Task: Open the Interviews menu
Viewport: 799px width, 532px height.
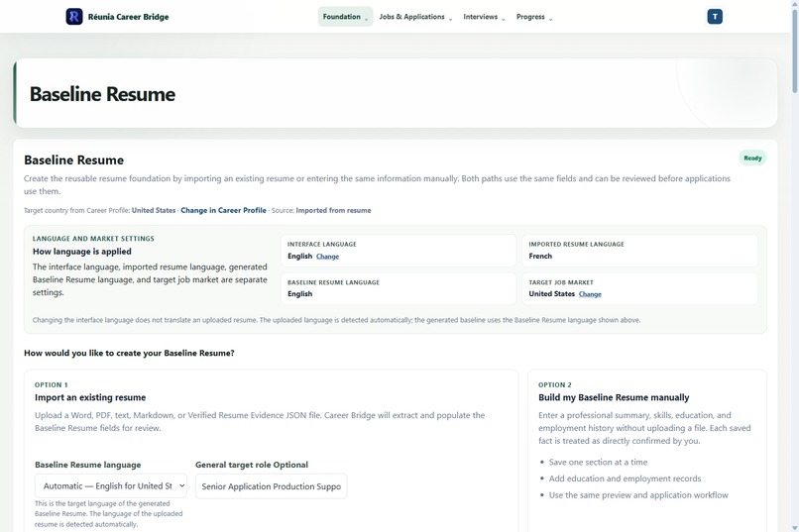Action: coord(484,17)
